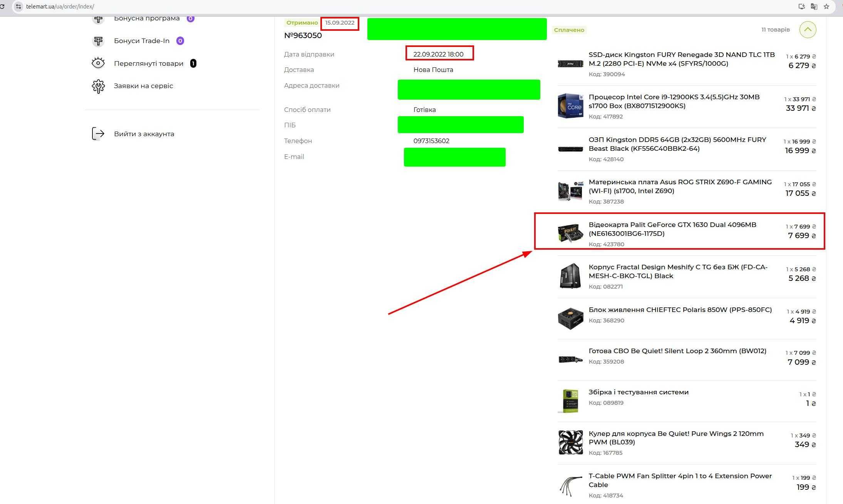
Task: Click the 17 055 ₴ motherboard total price
Action: (801, 193)
